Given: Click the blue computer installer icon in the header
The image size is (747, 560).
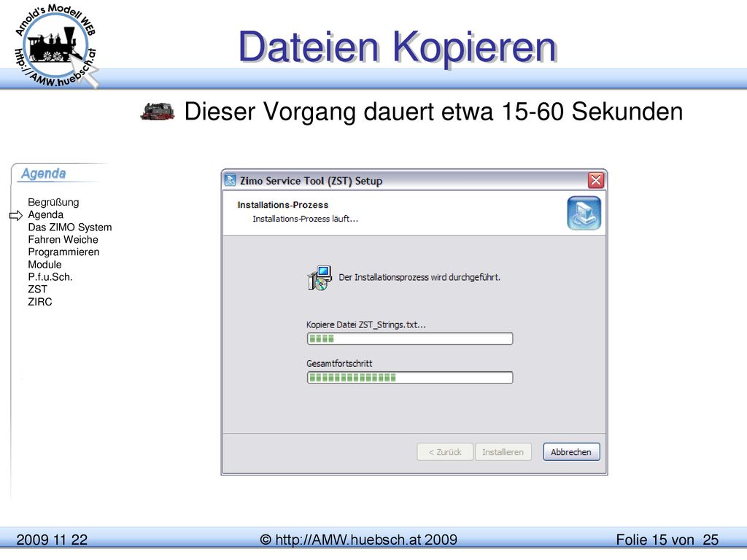Looking at the screenshot, I should click(x=584, y=213).
